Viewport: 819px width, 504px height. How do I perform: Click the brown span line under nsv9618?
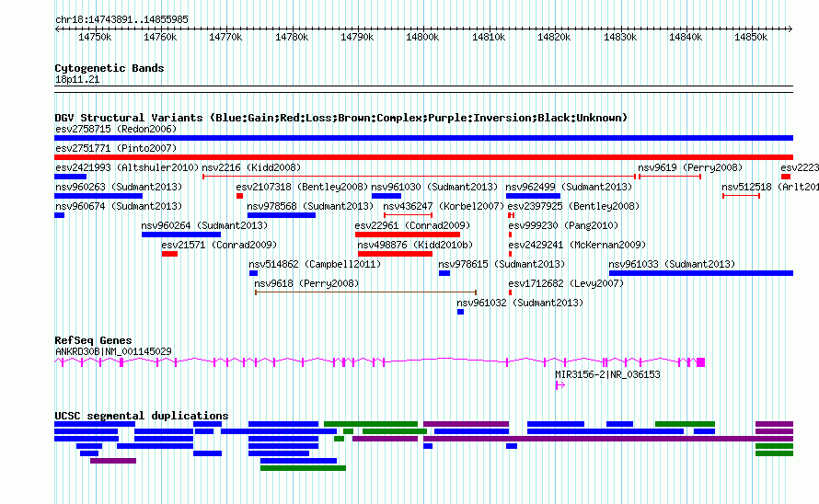365,292
